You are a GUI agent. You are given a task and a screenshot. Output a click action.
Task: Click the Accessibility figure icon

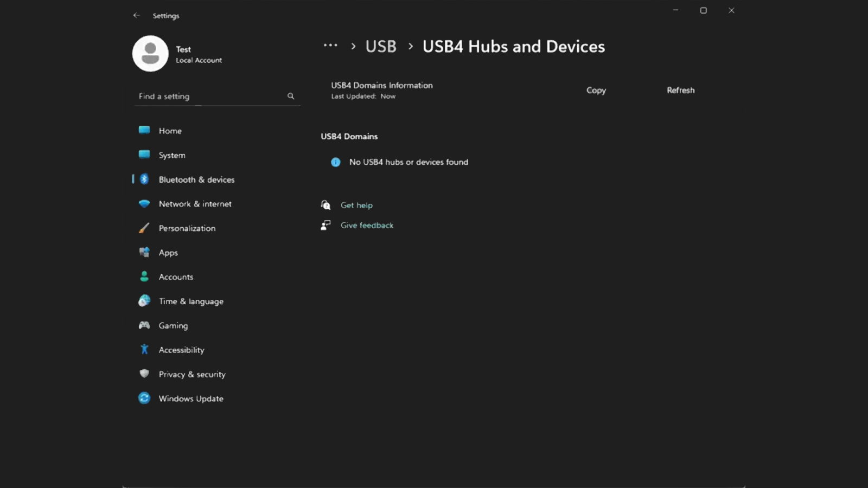point(144,349)
